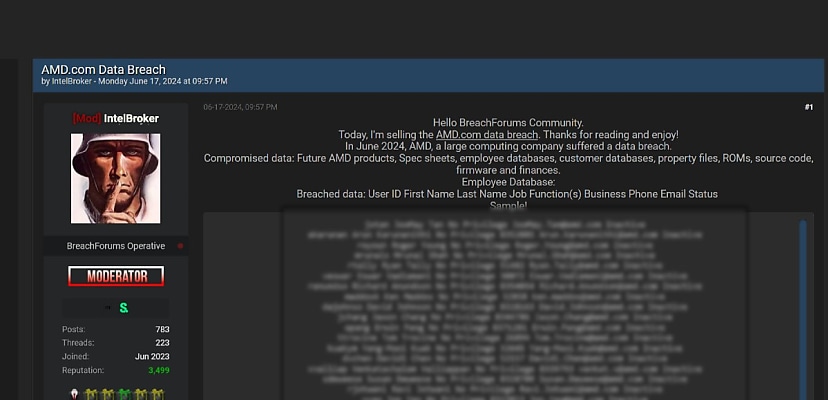Viewport: 828px width, 400px height.
Task: Click the Posts count 783
Action: pos(163,329)
